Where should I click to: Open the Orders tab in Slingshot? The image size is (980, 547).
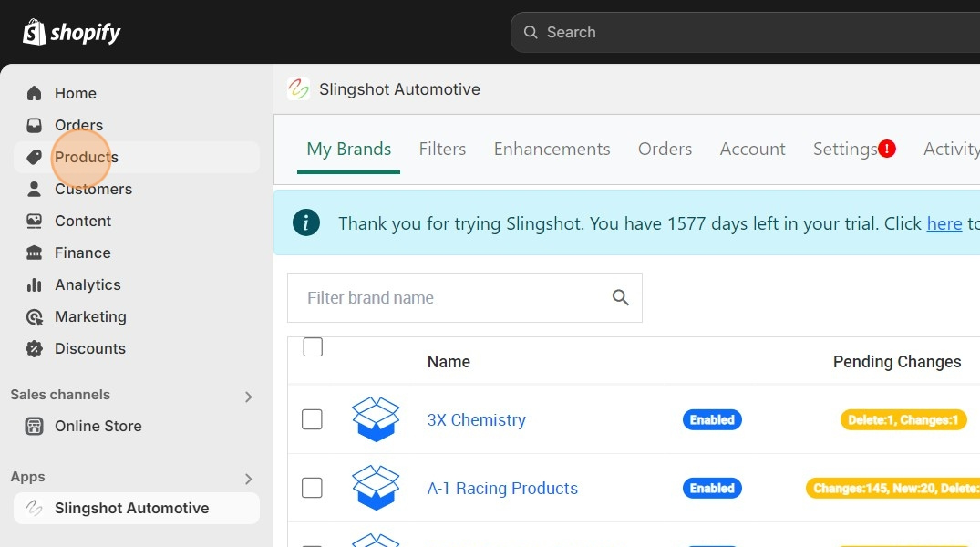[665, 149]
